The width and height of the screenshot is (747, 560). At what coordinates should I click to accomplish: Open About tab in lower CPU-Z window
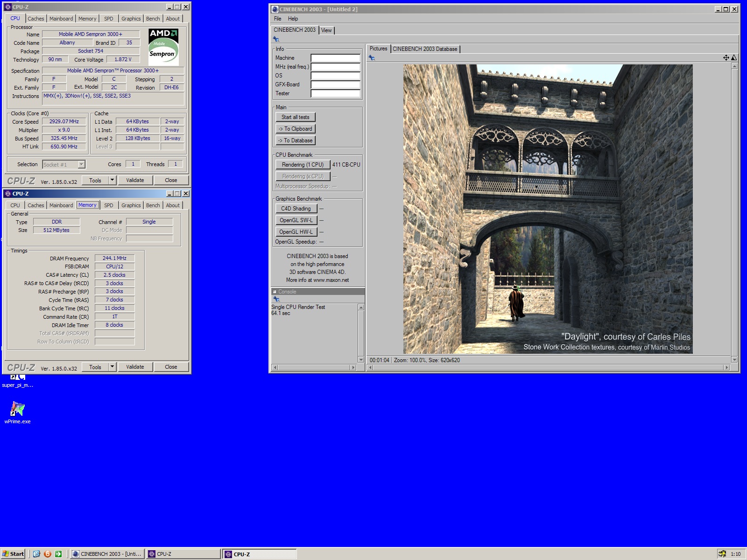tap(173, 205)
